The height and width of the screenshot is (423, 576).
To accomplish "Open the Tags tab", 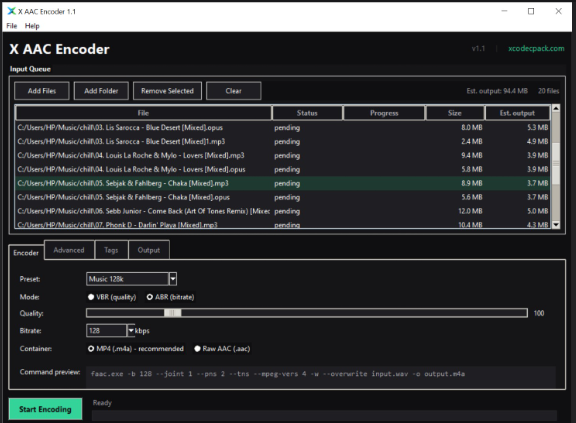I will tap(111, 250).
